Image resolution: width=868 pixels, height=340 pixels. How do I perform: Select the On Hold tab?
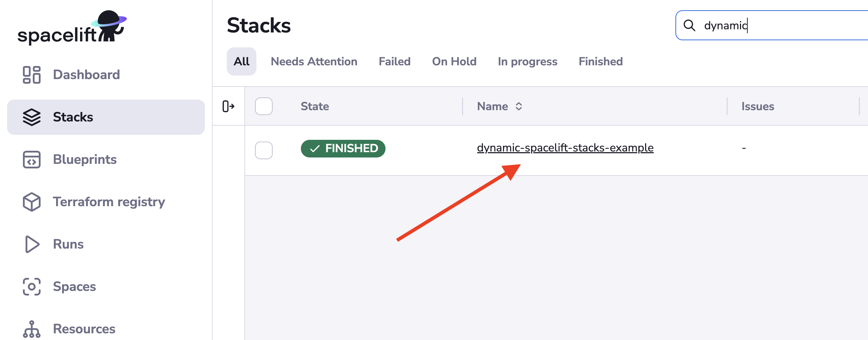[454, 61]
